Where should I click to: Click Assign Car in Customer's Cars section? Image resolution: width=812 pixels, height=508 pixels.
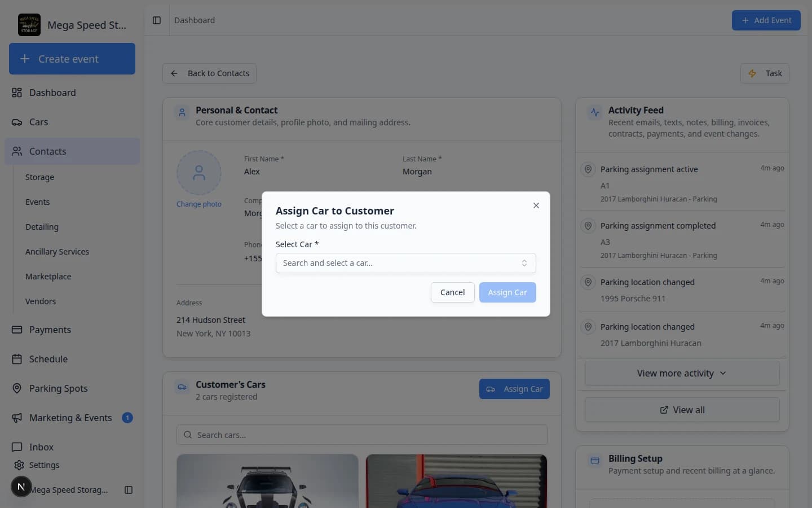514,389
